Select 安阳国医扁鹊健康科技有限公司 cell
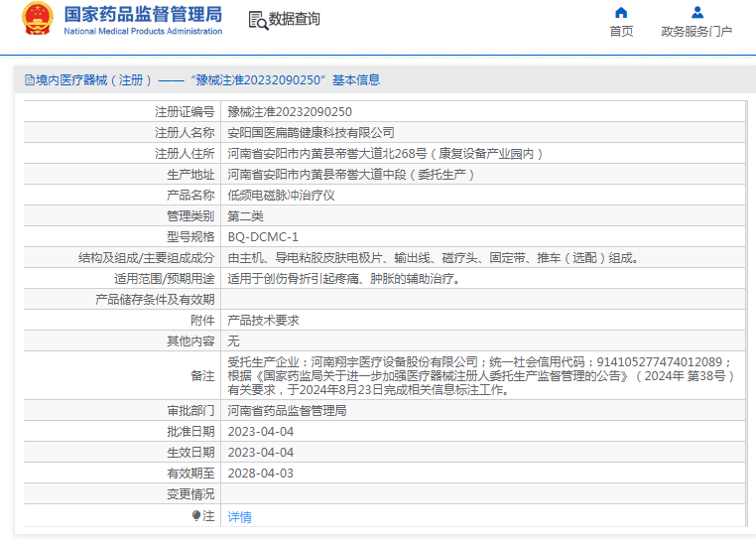 311,133
